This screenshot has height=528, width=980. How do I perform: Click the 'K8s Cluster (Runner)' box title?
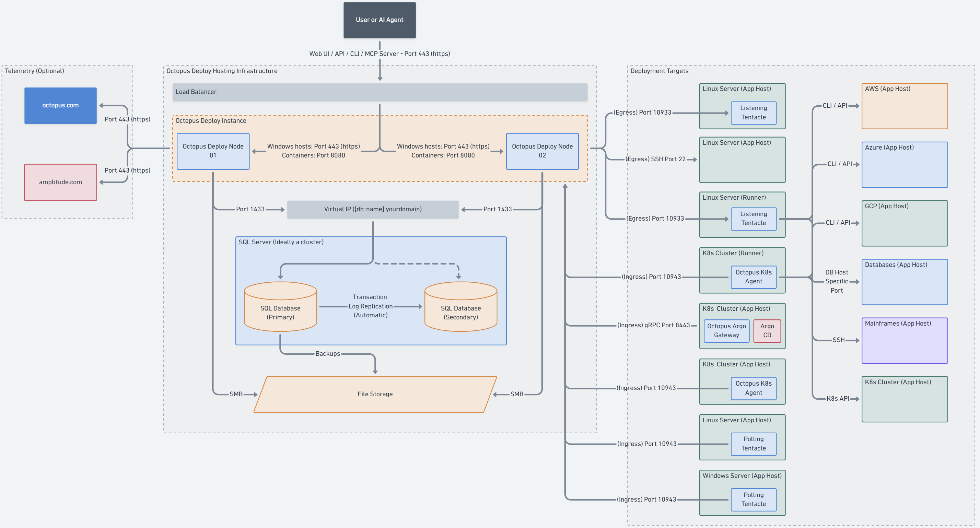click(733, 253)
